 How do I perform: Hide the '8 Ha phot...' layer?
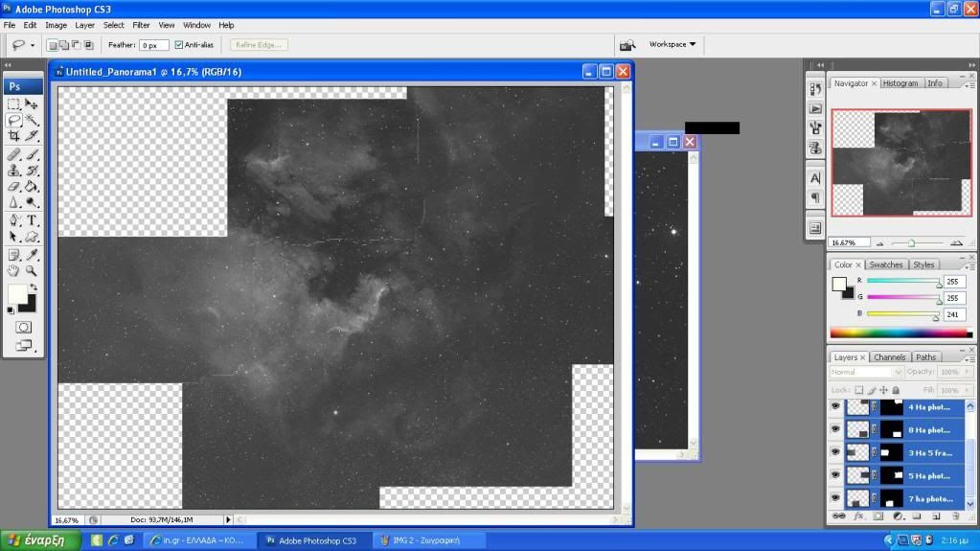click(834, 430)
